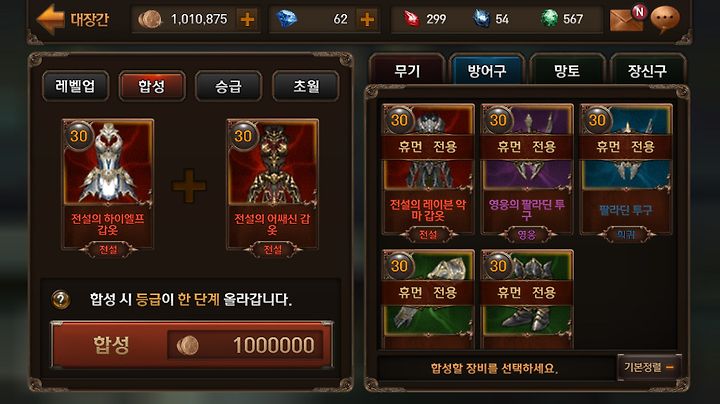Select the 망토 category tab

567,70
